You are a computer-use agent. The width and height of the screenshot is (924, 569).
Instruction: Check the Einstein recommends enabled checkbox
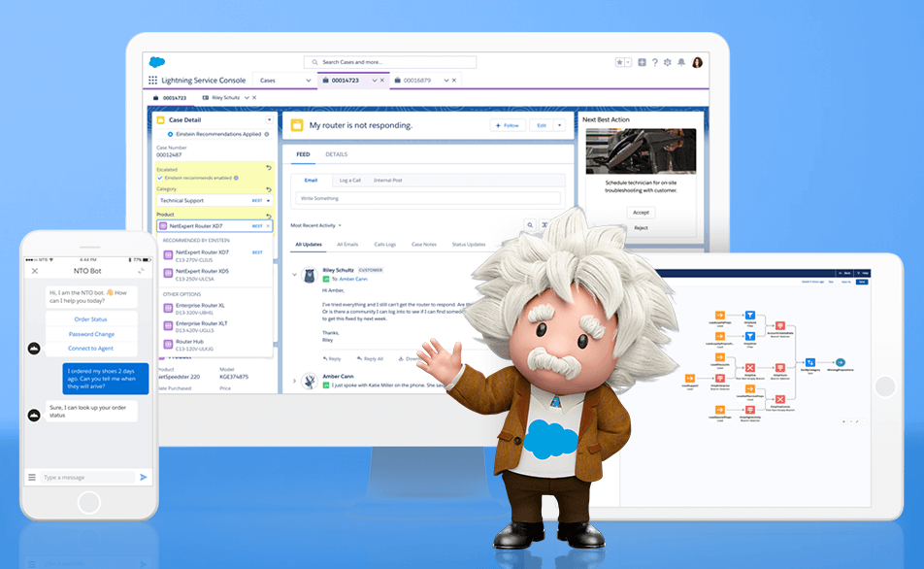click(x=159, y=178)
